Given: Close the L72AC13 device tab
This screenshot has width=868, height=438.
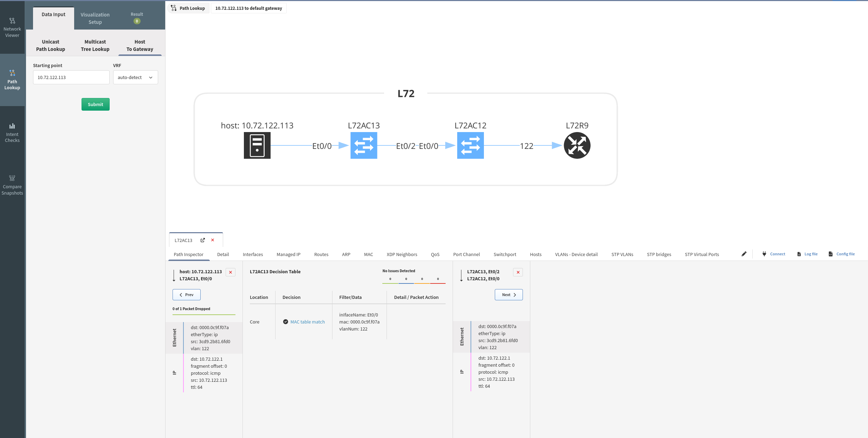Looking at the screenshot, I should pos(213,240).
